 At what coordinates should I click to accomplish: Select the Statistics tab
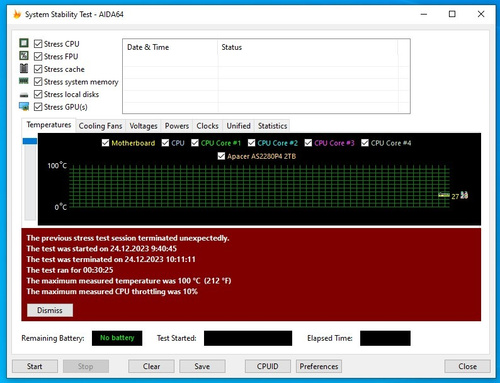pos(272,126)
